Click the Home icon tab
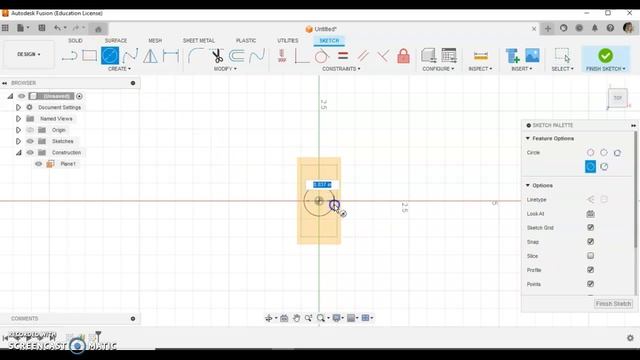 pos(98,29)
